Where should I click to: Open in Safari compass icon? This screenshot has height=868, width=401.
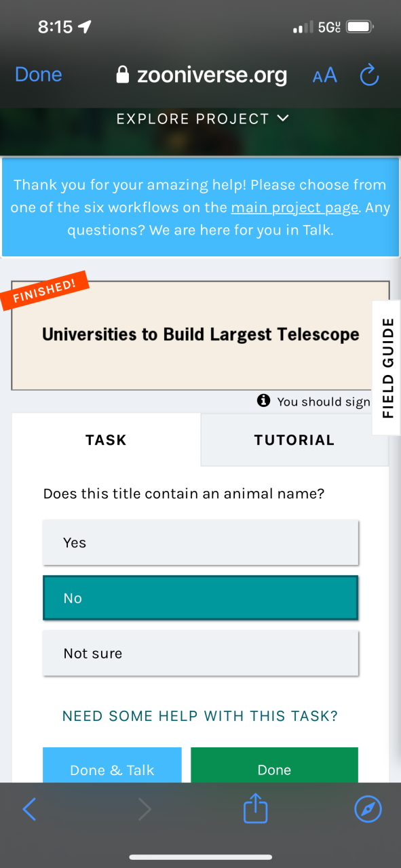(x=368, y=808)
